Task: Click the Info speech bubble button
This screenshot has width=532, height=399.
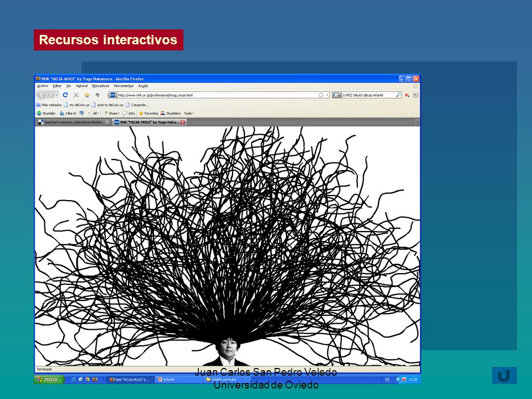Action: pos(129,113)
